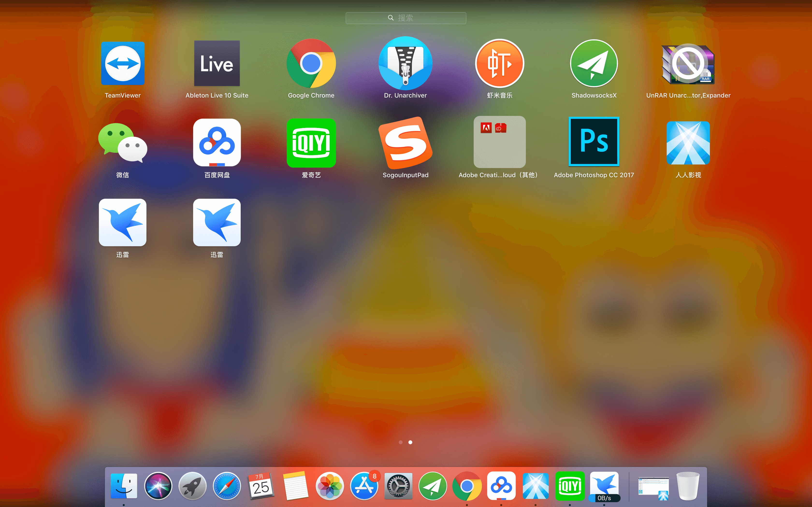This screenshot has height=507, width=812.
Task: Launch Ableton Live 10 Suite
Action: [x=217, y=64]
